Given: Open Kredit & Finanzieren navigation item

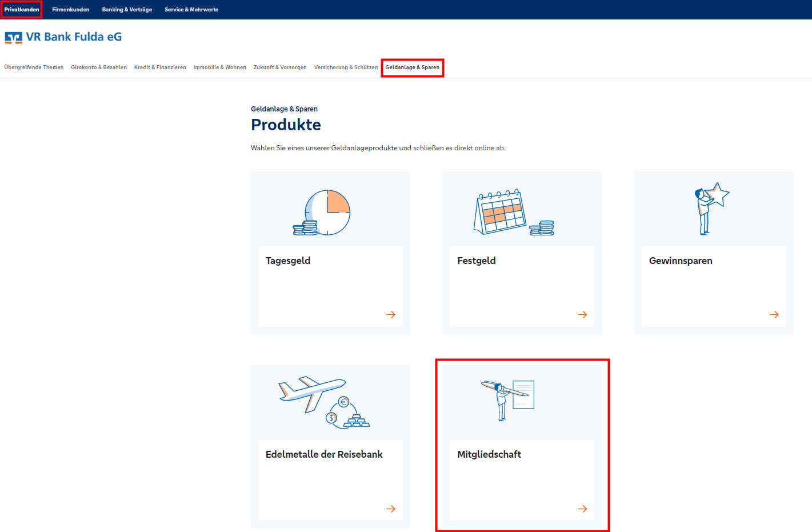Looking at the screenshot, I should click(160, 67).
